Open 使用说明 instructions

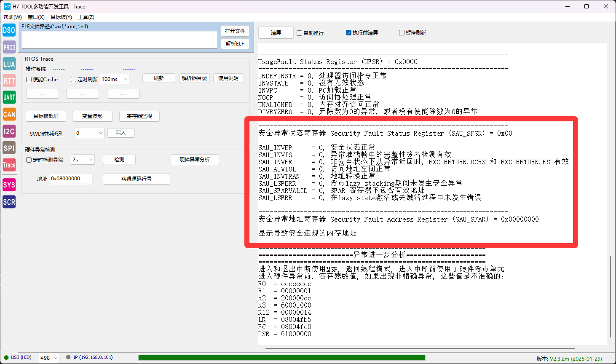(228, 78)
